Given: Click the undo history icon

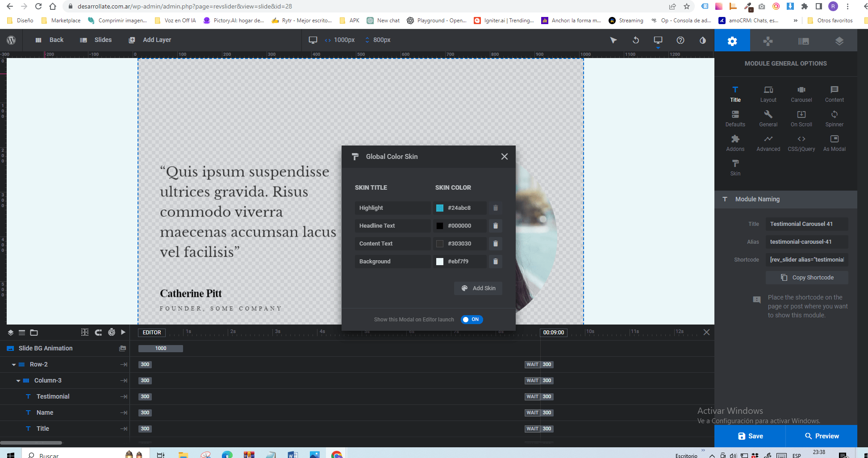Looking at the screenshot, I should (x=636, y=40).
